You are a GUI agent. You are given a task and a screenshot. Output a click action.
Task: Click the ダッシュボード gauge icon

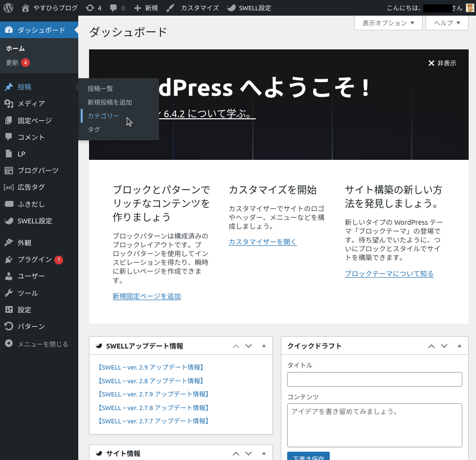[9, 30]
